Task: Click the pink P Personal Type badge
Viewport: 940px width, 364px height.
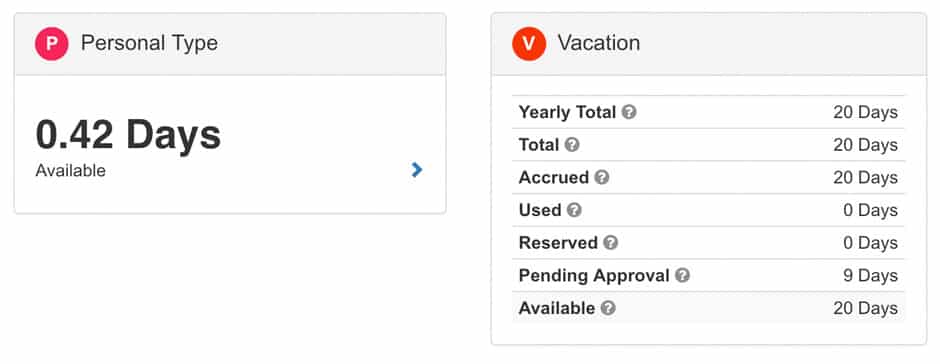Action: (x=52, y=43)
